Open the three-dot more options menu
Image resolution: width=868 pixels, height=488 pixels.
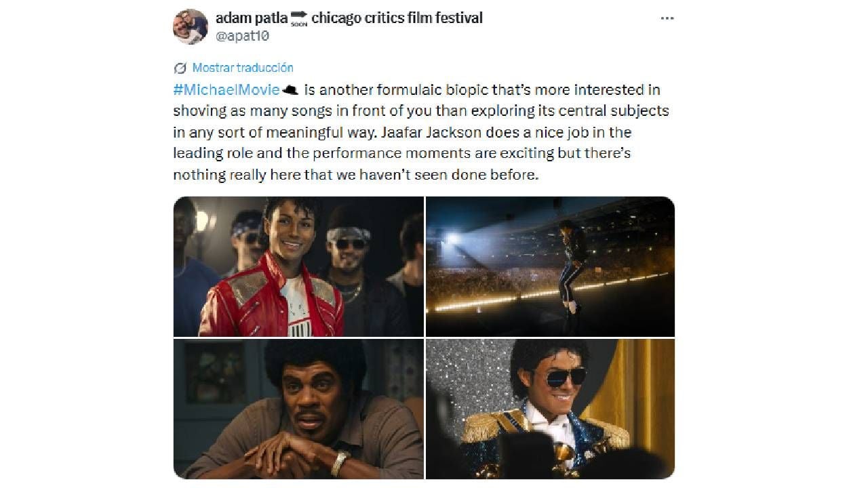tap(667, 18)
